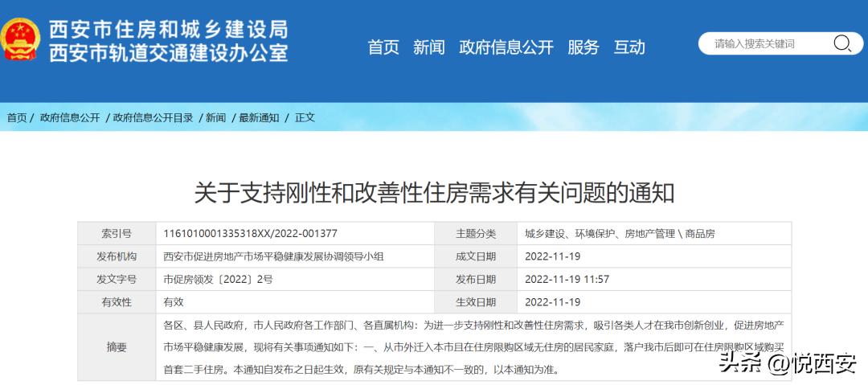Click the national emblem logo icon
The width and height of the screenshot is (868, 385).
click(x=20, y=40)
